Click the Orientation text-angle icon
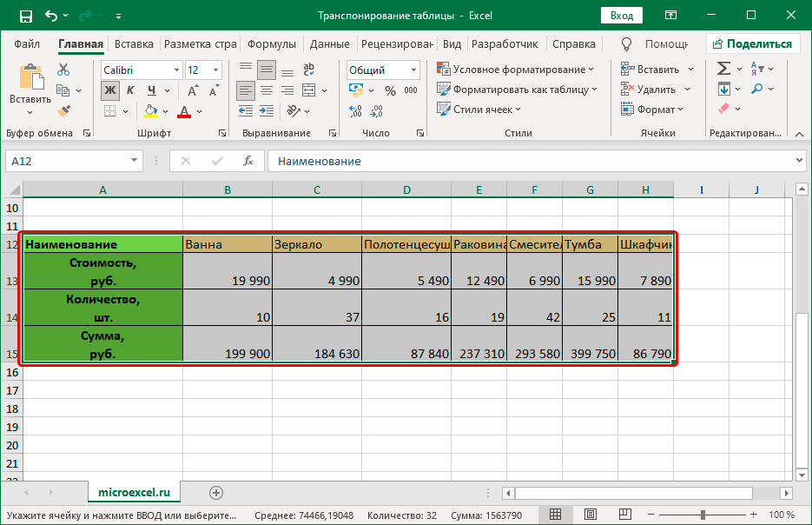812x525 pixels. click(294, 111)
